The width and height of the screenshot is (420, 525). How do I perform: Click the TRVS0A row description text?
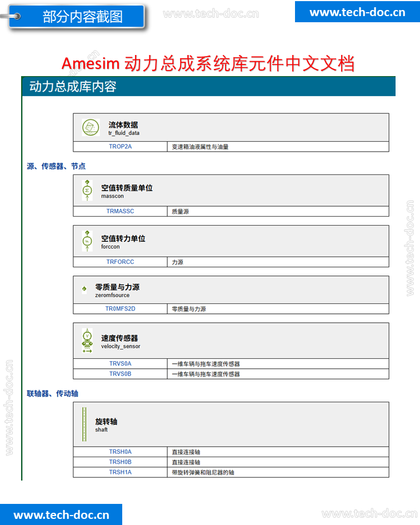tap(206, 364)
